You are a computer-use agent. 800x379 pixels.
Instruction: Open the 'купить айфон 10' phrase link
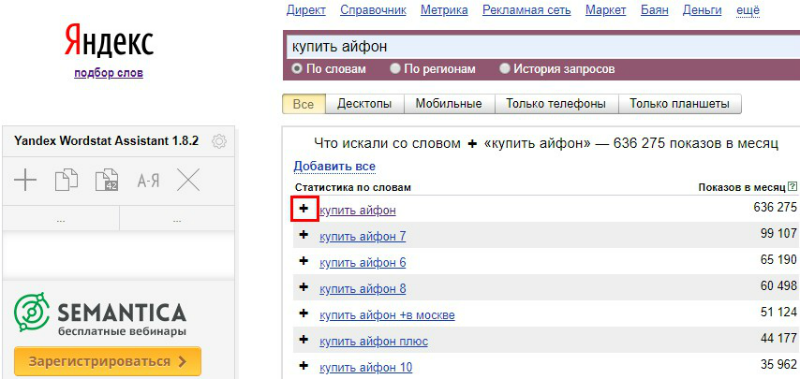click(366, 368)
